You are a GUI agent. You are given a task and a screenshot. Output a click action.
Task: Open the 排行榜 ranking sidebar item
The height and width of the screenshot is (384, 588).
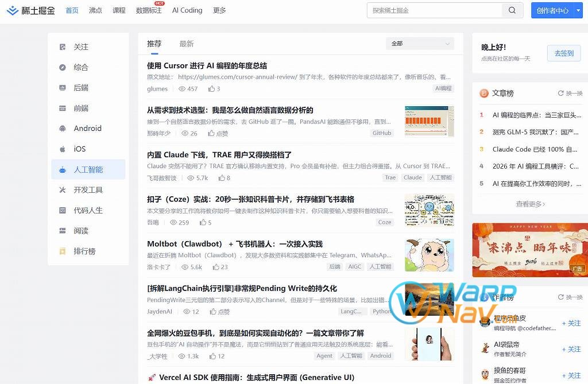point(84,251)
